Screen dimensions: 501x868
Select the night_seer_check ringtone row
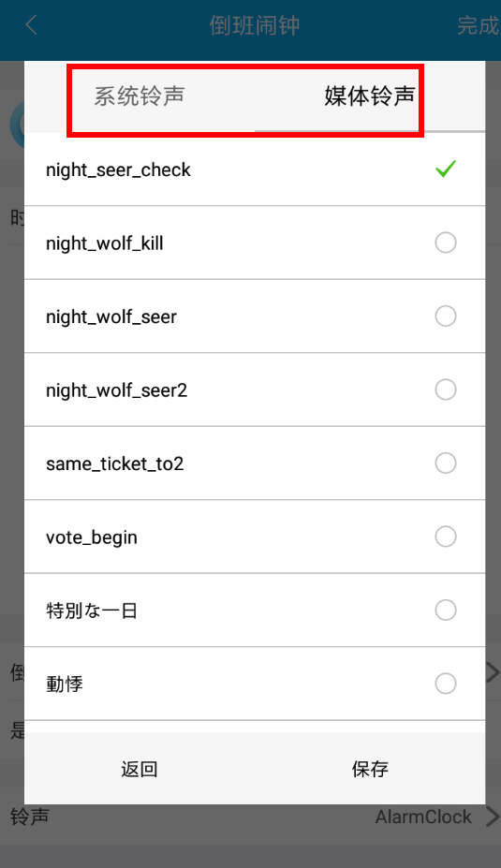pyautogui.click(x=255, y=169)
